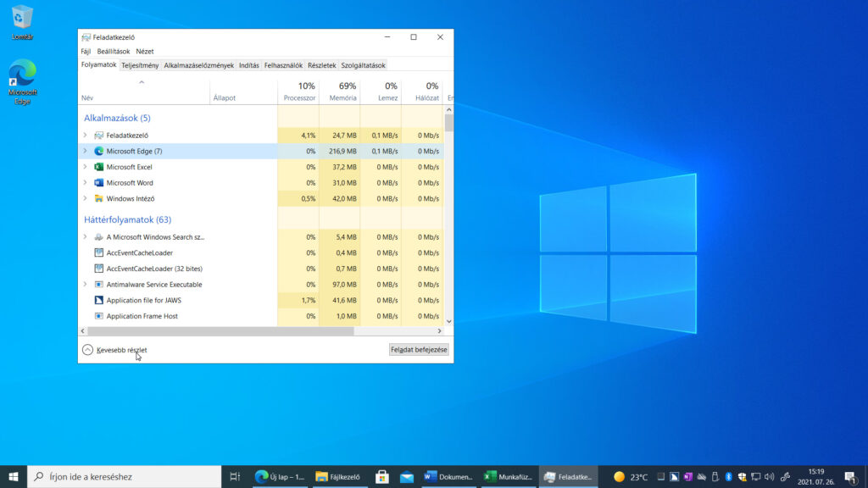Open the Microsoft Edge desktop shortcut
868x488 pixels.
pyautogui.click(x=22, y=81)
